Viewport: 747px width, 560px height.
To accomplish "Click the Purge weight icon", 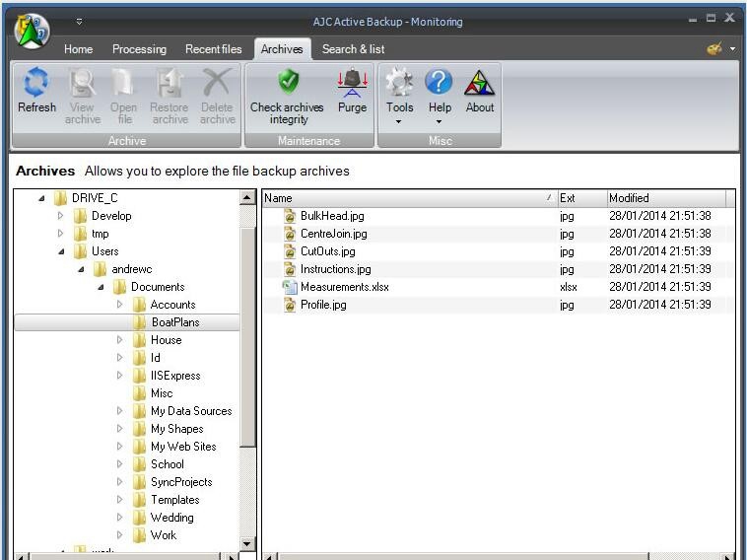I will pyautogui.click(x=352, y=83).
